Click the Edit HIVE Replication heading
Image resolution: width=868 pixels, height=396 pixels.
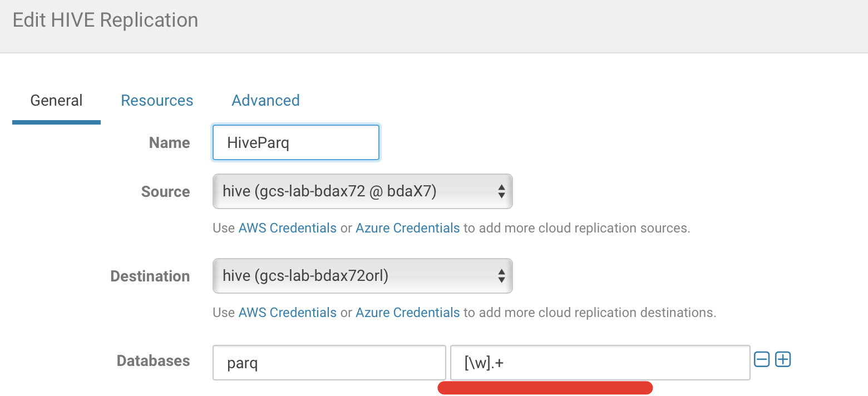(x=105, y=21)
